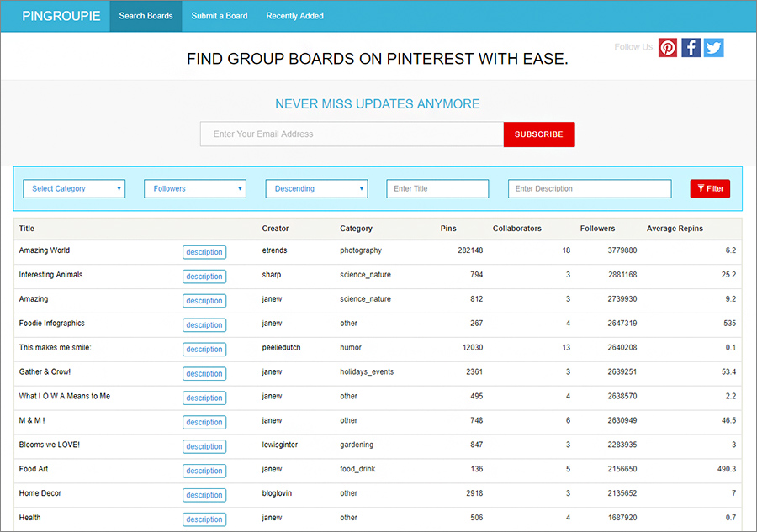This screenshot has width=757, height=532.
Task: Show description for Food Art
Action: point(204,471)
